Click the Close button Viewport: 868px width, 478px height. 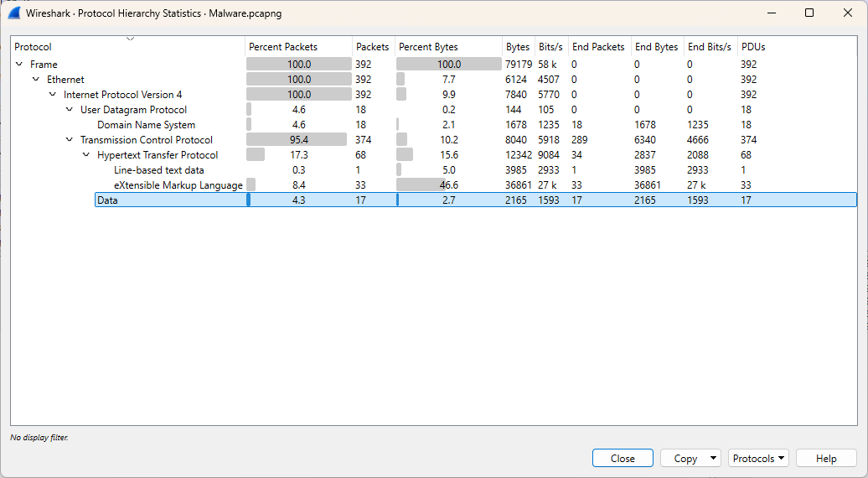(623, 458)
